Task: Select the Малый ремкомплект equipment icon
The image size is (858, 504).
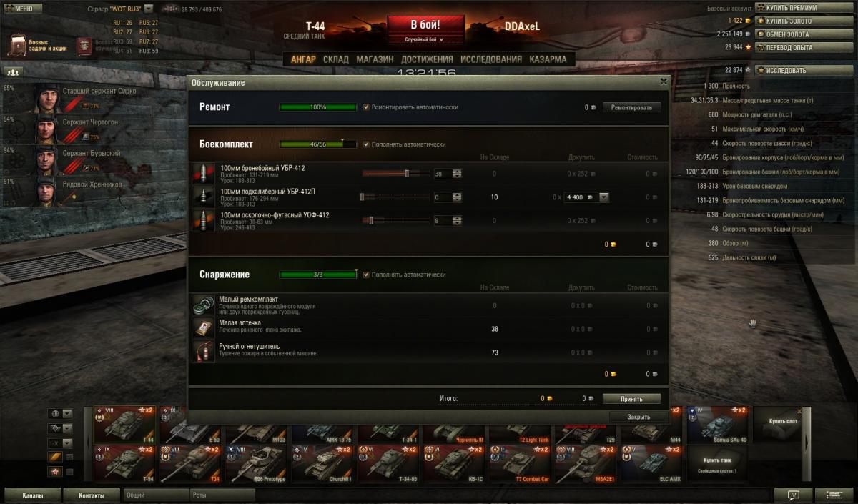Action: (203, 305)
